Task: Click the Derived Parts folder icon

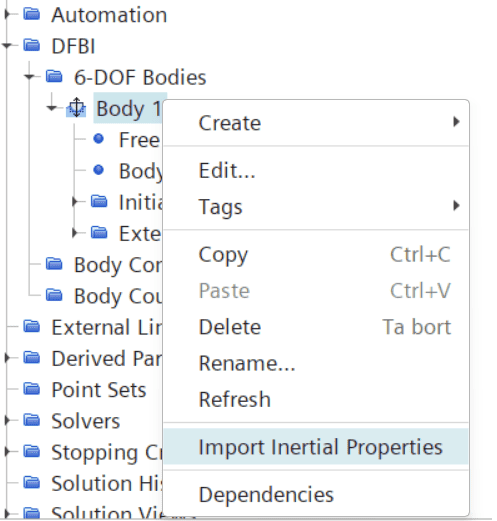Action: tap(32, 358)
